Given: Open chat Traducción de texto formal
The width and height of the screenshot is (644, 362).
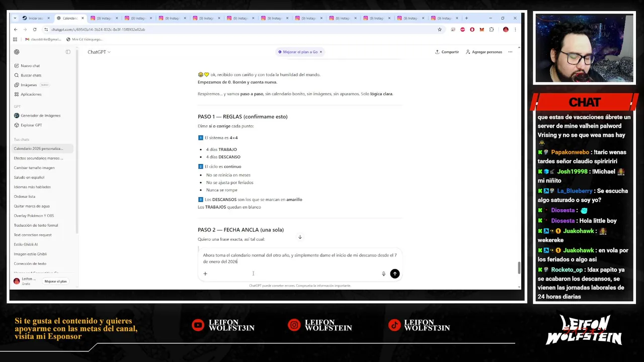Looking at the screenshot, I should 43,225.
